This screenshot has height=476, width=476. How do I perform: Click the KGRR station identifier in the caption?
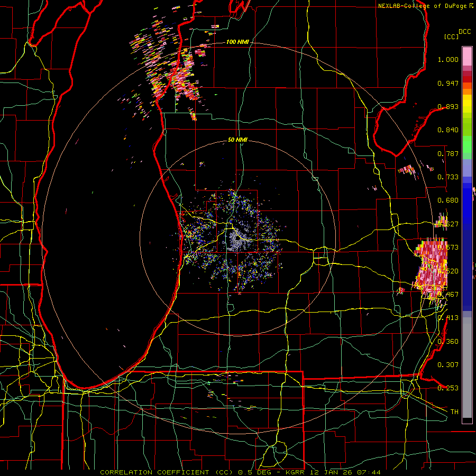point(295,472)
